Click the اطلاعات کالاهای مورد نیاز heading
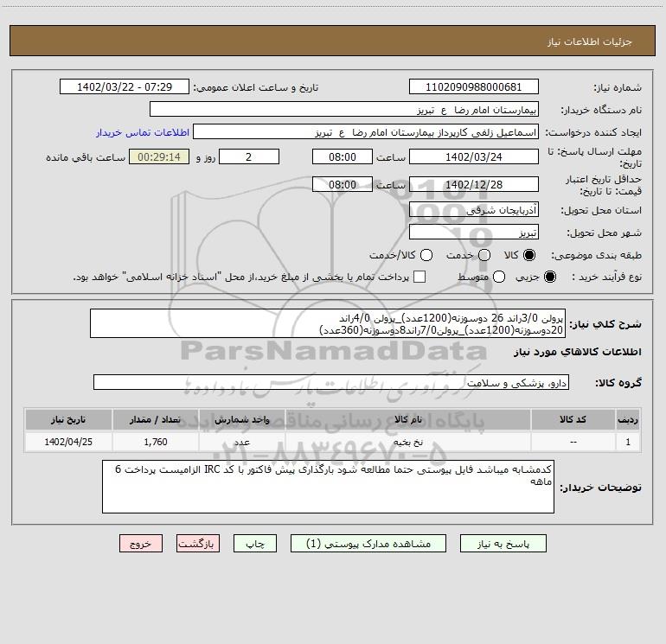The width and height of the screenshot is (666, 644). (578, 352)
